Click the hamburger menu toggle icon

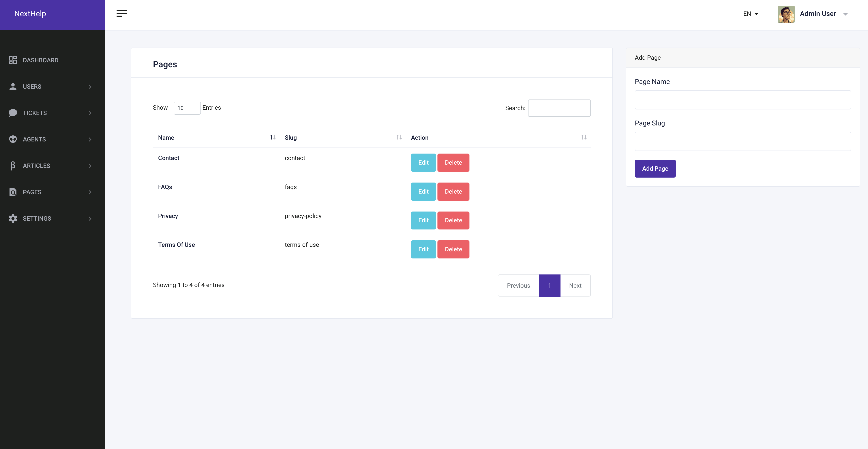click(122, 13)
